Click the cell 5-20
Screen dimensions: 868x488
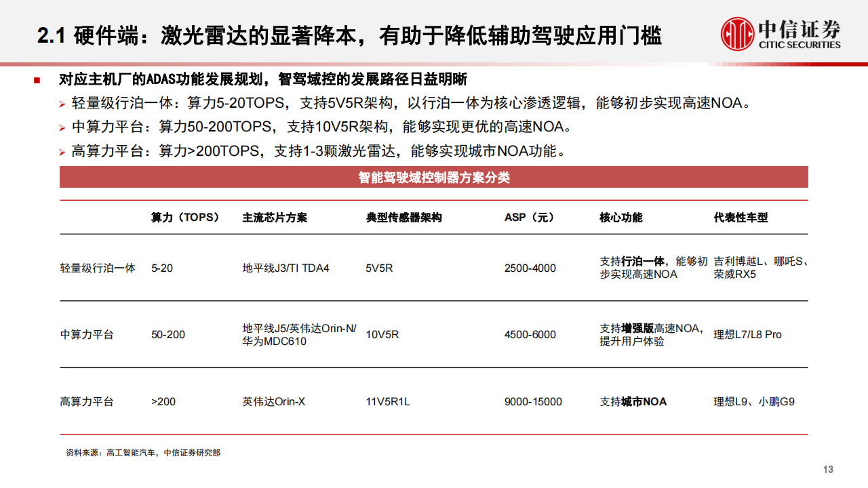click(162, 268)
